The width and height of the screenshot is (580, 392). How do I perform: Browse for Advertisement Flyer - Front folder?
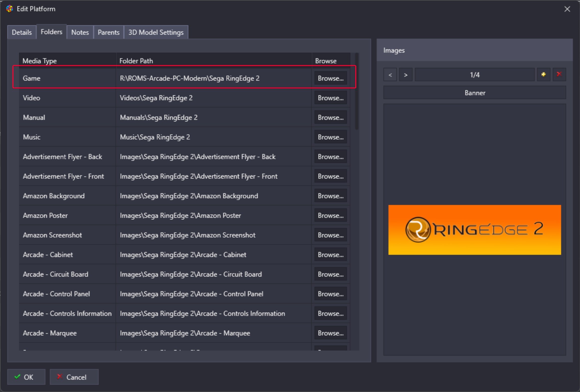coord(330,176)
